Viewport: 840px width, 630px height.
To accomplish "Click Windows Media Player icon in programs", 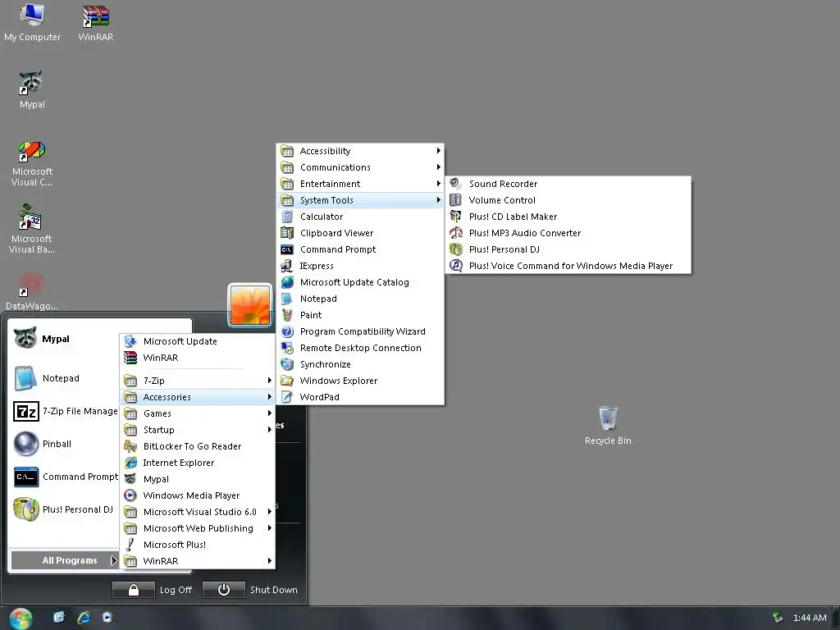I will coord(130,495).
